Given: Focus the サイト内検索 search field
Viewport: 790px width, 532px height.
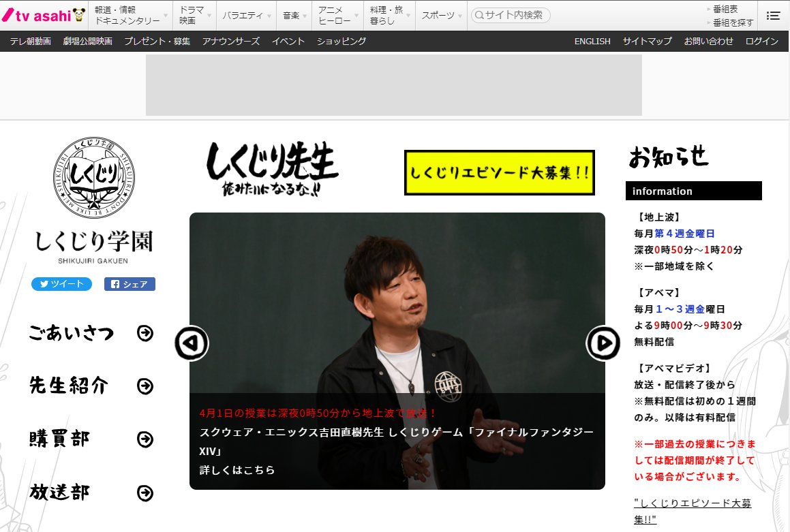Looking at the screenshot, I should pos(511,15).
